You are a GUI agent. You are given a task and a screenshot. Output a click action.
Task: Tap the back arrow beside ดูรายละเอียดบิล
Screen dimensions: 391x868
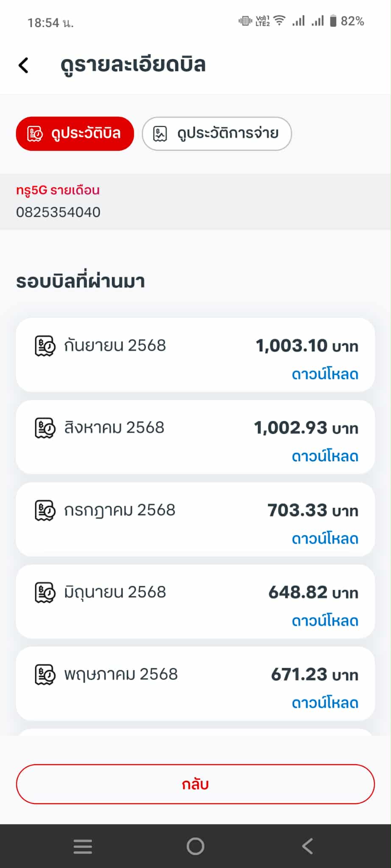tap(24, 65)
